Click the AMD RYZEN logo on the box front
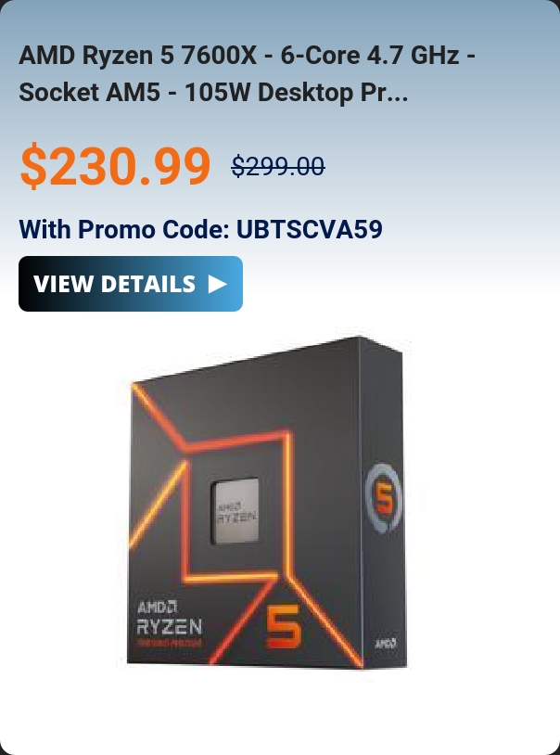Screen dimensions: 560x755 pos(169,618)
